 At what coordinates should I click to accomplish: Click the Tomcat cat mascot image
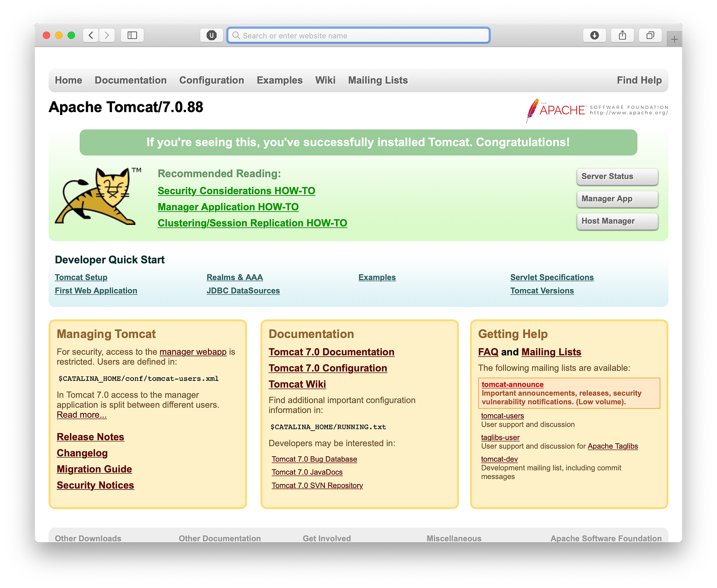pos(99,196)
